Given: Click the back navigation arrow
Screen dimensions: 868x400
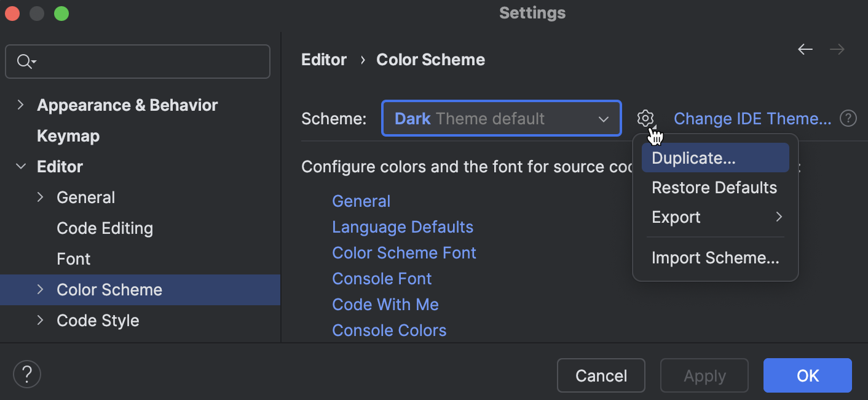Looking at the screenshot, I should (x=805, y=49).
